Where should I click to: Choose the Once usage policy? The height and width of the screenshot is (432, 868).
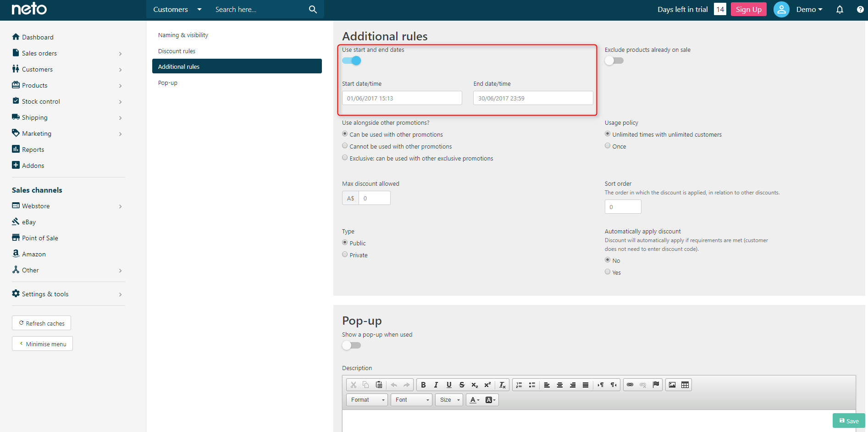(x=608, y=146)
